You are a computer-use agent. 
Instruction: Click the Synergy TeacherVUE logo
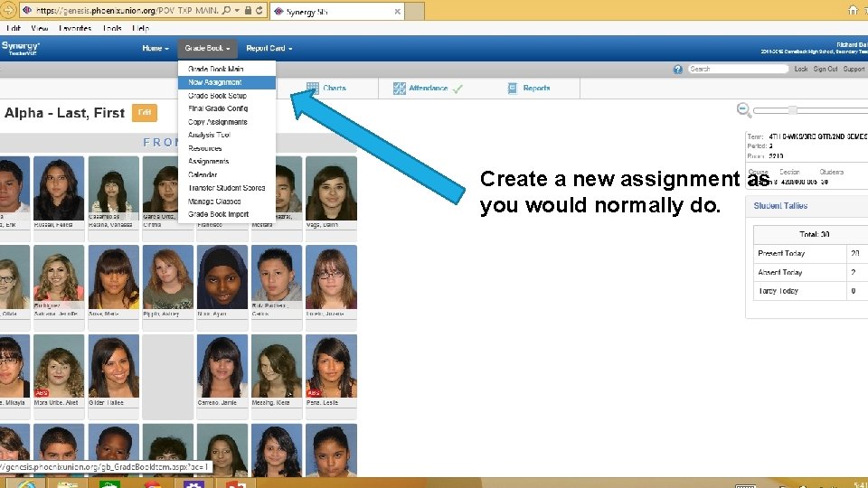click(21, 49)
